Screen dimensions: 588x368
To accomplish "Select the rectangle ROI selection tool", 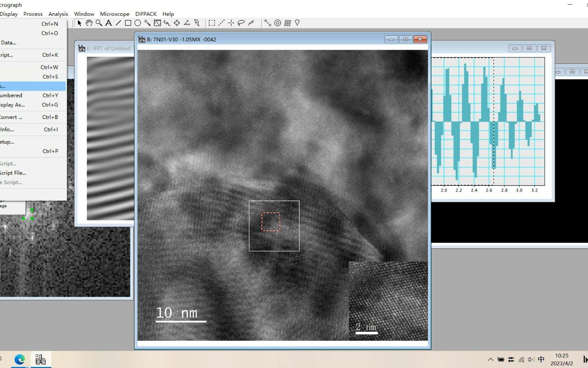I will point(212,23).
